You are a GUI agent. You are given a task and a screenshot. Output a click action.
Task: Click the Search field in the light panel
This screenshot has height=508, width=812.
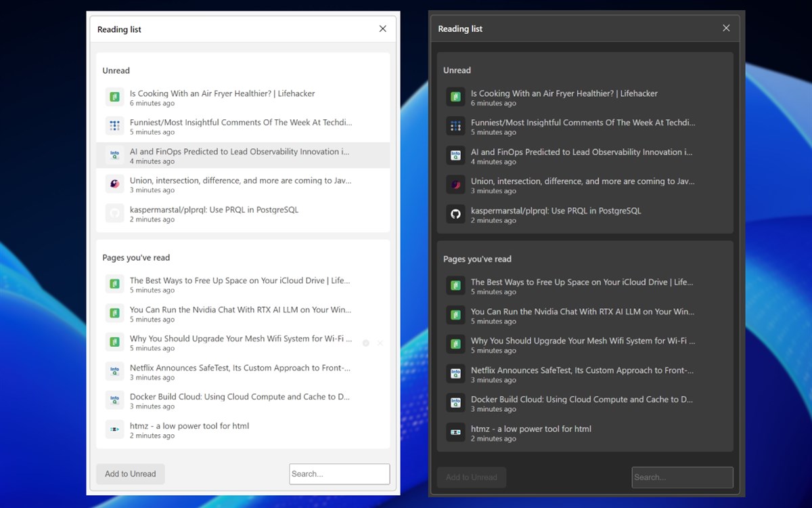coord(340,474)
